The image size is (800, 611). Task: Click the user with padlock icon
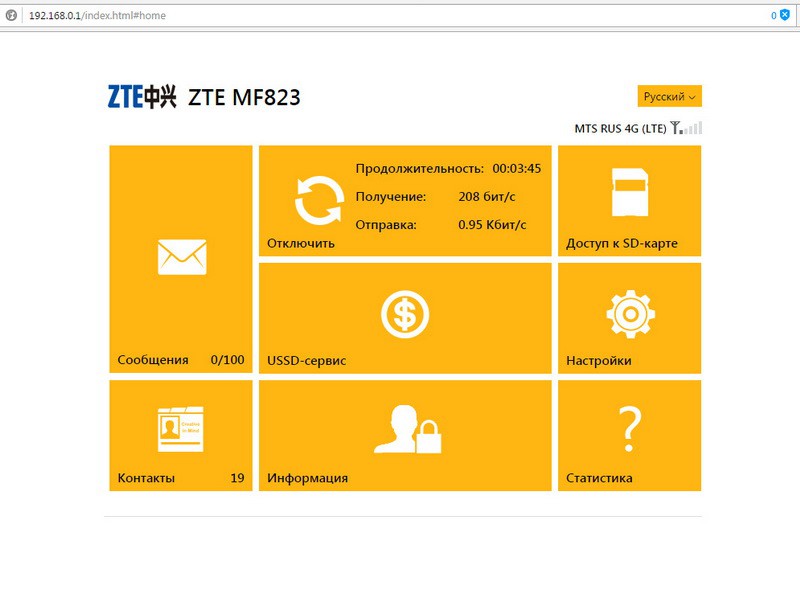pos(406,430)
